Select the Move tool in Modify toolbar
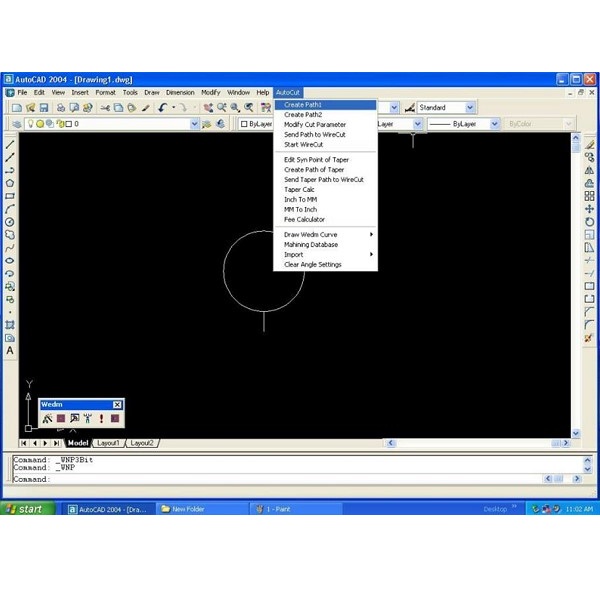The width and height of the screenshot is (600, 600). point(589,209)
